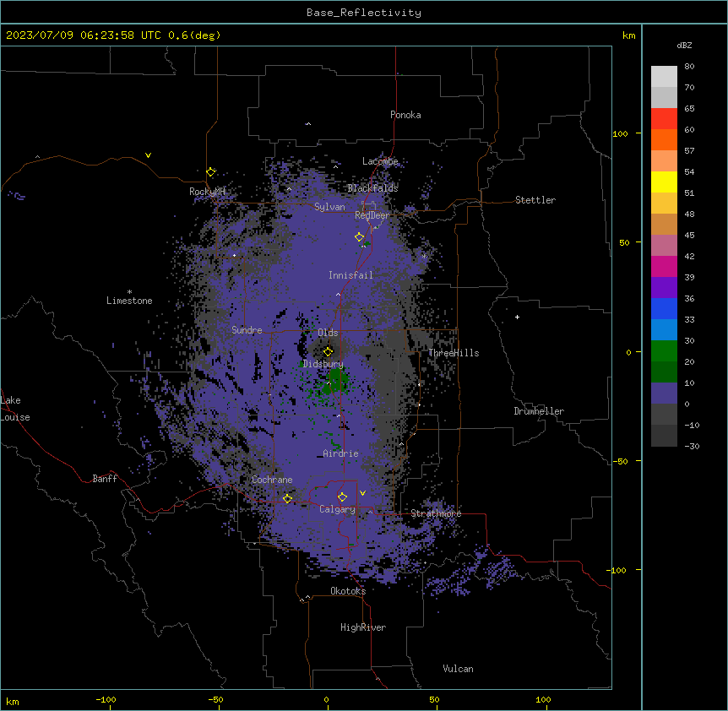Select the Cochrane label
This screenshot has width=728, height=711.
(x=272, y=480)
